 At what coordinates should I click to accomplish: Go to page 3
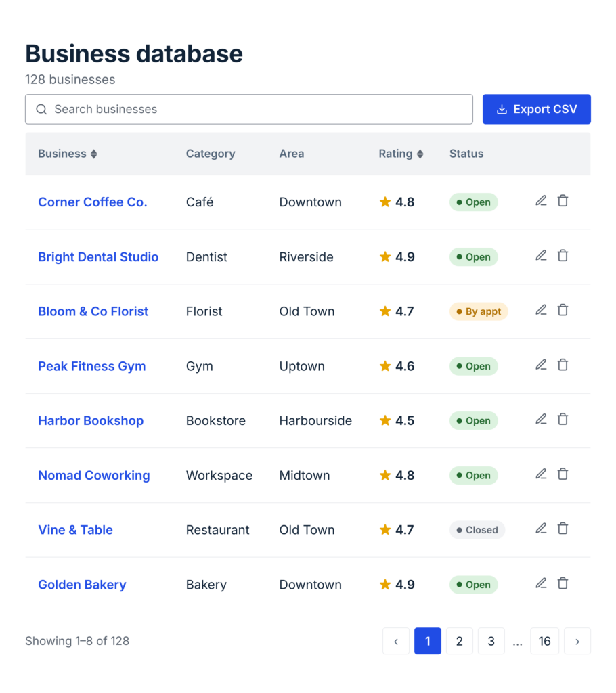point(491,641)
